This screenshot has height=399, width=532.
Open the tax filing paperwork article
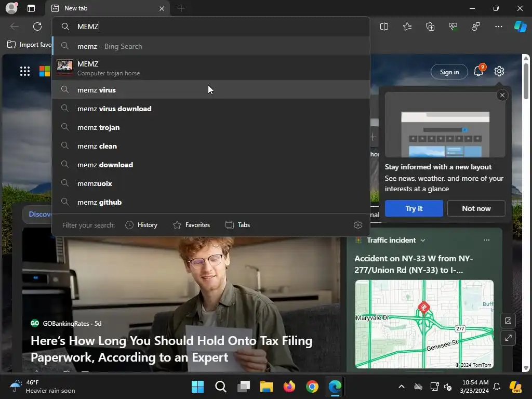click(171, 349)
